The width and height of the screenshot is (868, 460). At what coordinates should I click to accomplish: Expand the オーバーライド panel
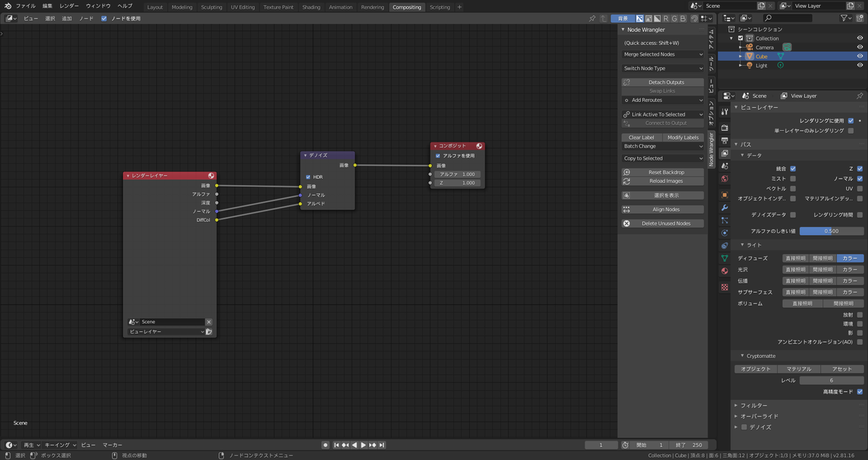pos(757,416)
